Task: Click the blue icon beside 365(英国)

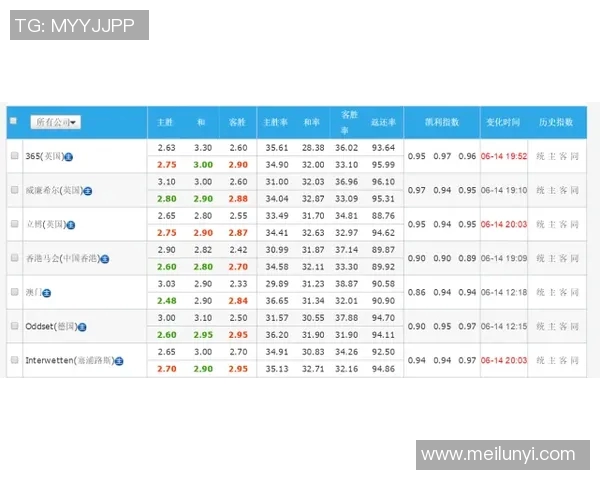Action: (69, 157)
